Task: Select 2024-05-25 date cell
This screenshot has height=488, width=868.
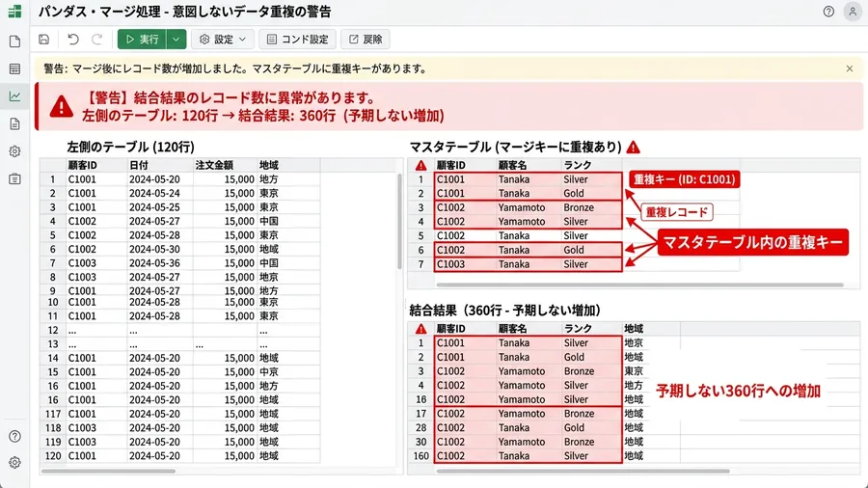Action: click(x=160, y=207)
